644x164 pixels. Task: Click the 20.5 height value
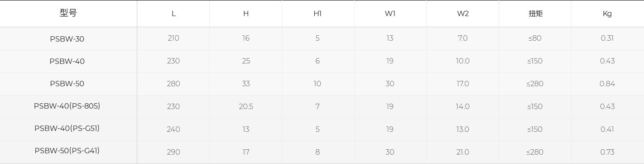pyautogui.click(x=246, y=106)
